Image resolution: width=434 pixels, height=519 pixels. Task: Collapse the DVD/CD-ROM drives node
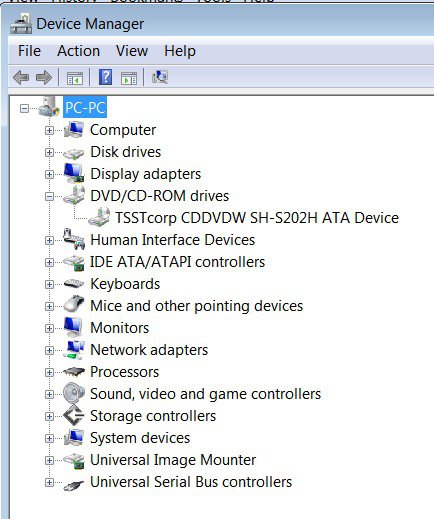tap(49, 196)
